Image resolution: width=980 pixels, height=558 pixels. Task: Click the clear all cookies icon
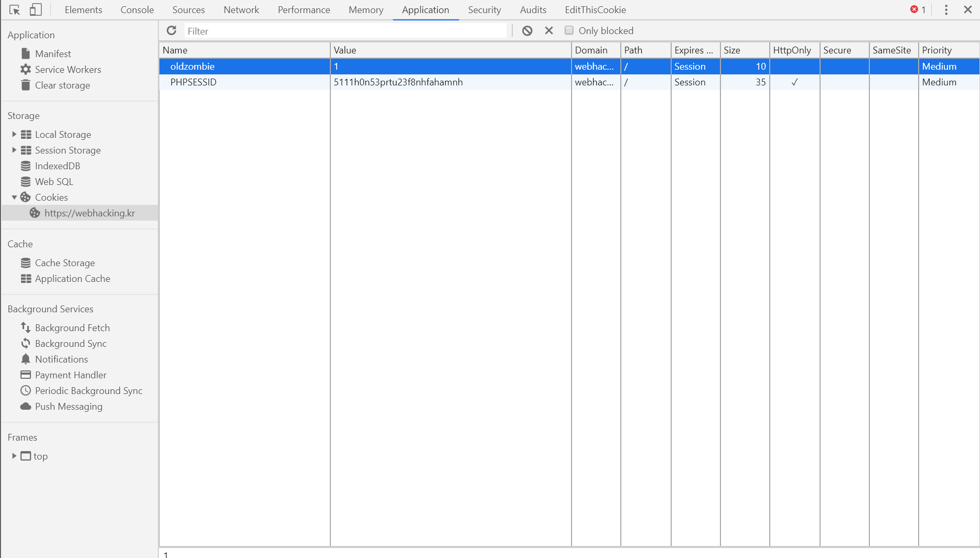point(527,31)
